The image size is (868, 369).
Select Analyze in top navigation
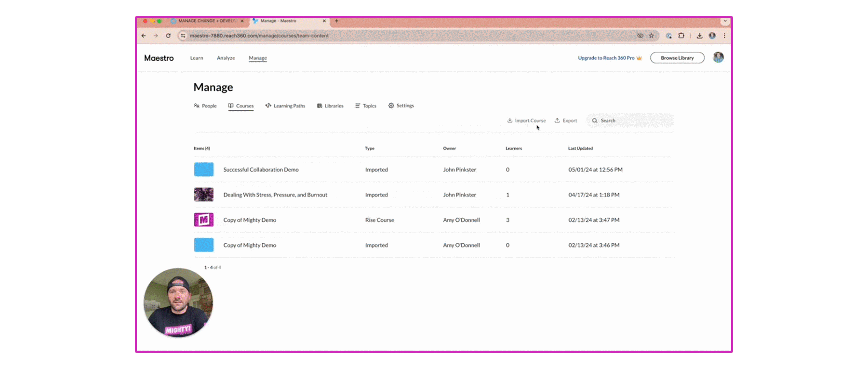coord(226,58)
